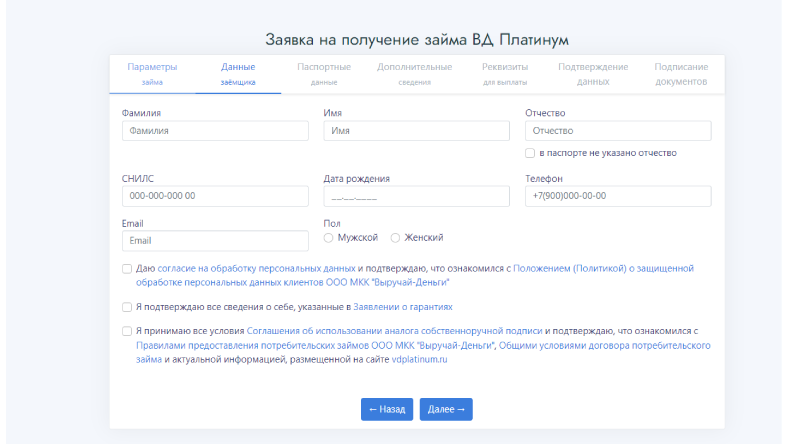Viewport: 788px width, 444px height.
Task: Switch to the Параметры займа tab
Action: pos(152,74)
